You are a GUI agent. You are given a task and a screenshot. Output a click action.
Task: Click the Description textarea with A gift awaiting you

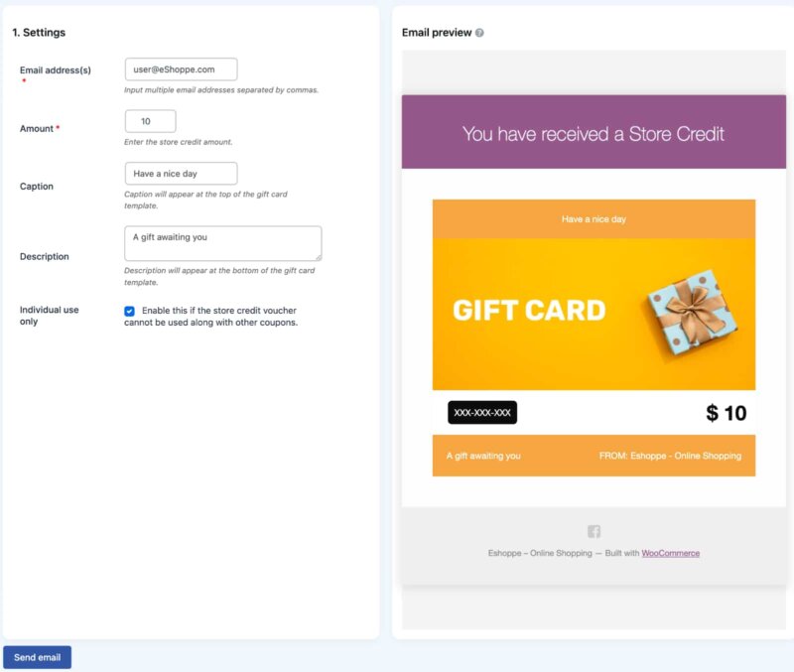tap(222, 241)
